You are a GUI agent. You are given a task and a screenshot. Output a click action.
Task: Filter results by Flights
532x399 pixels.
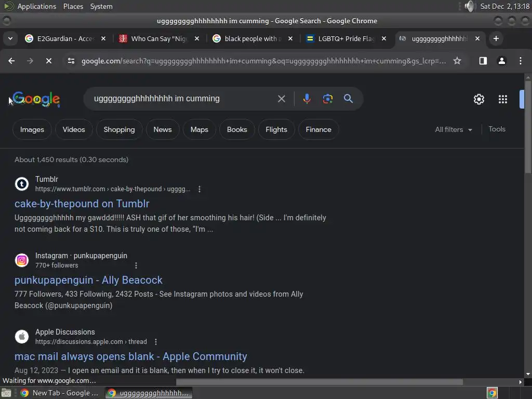(x=276, y=129)
